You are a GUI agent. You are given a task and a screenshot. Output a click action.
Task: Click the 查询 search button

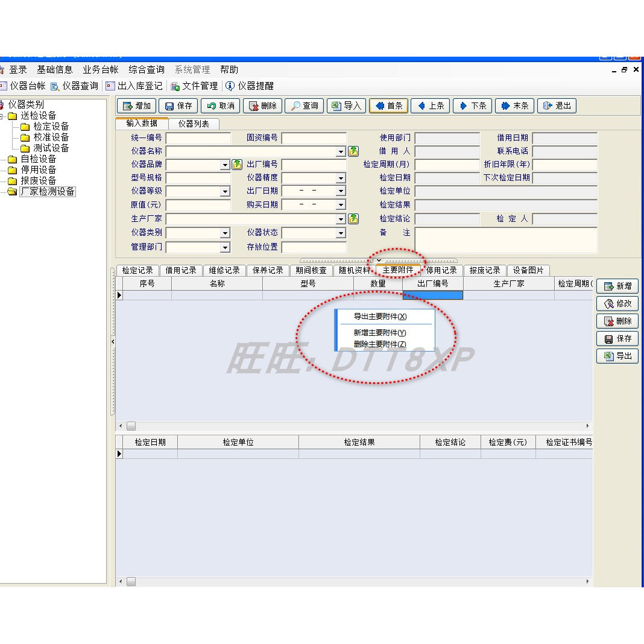pyautogui.click(x=305, y=106)
